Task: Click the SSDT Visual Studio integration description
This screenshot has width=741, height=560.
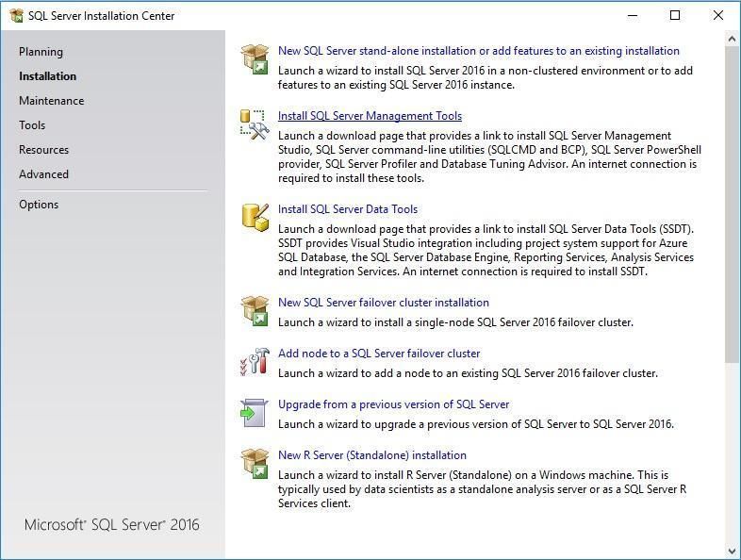Action: [486, 250]
